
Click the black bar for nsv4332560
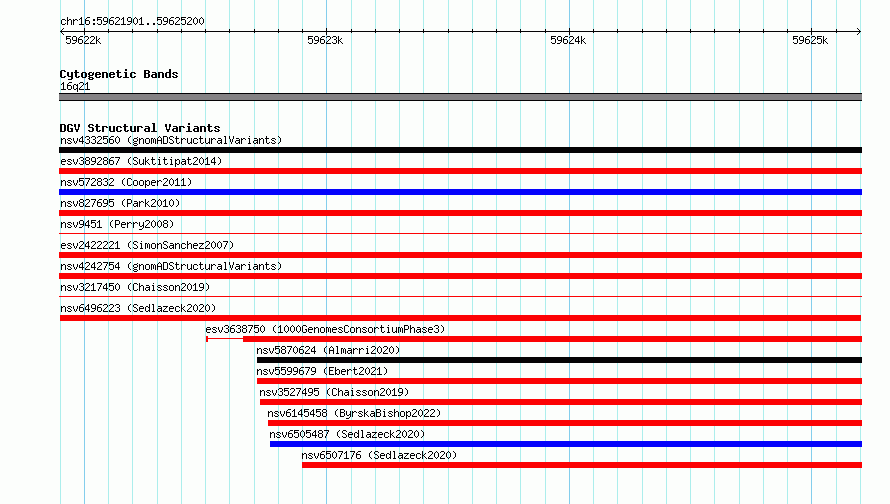pyautogui.click(x=460, y=150)
